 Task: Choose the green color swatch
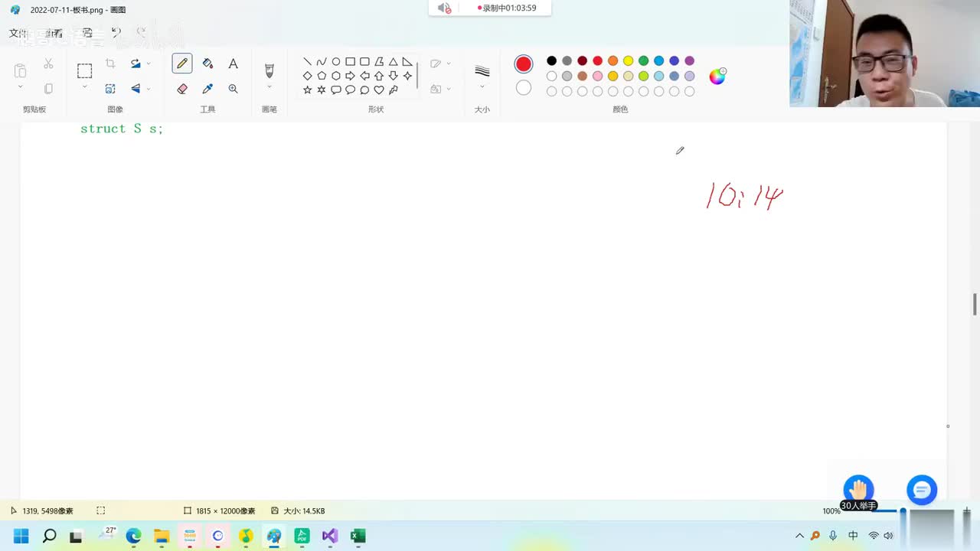click(x=643, y=60)
